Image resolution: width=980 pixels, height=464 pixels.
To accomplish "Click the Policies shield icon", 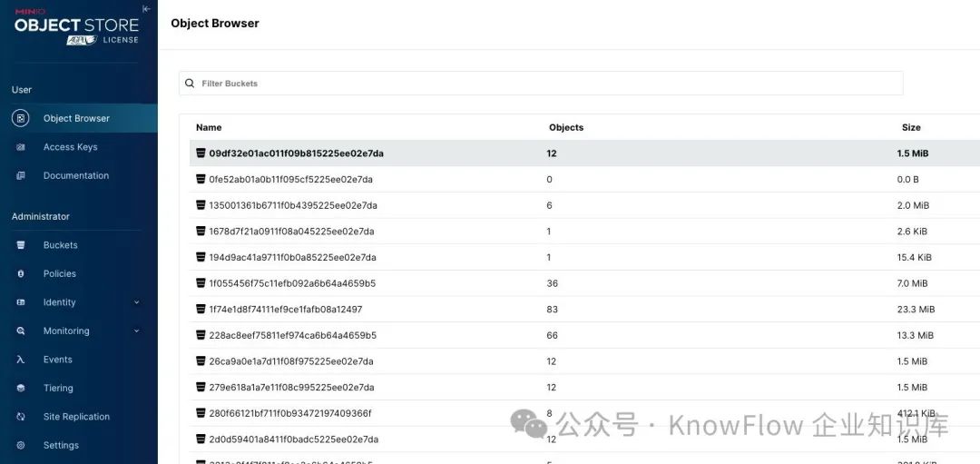I will point(21,273).
